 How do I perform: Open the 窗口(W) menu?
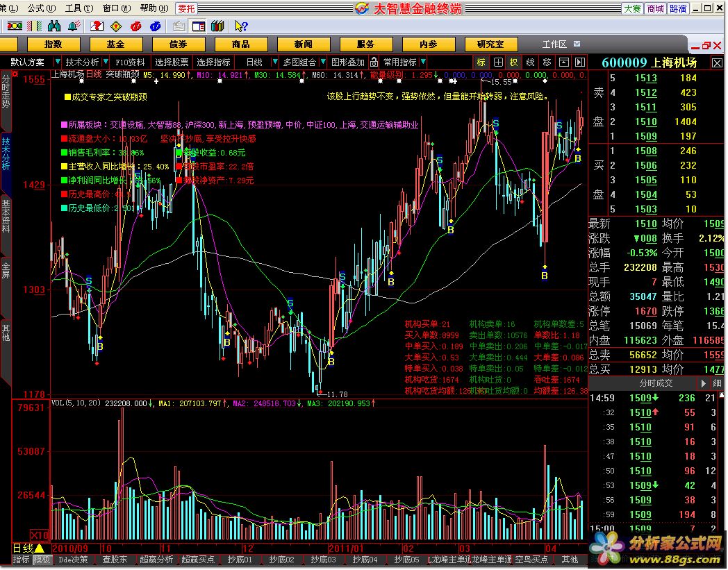pos(117,8)
